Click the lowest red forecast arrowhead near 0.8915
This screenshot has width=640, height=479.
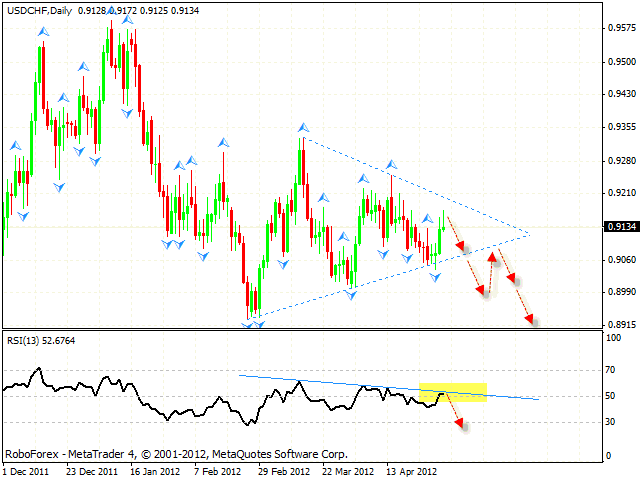tap(531, 320)
